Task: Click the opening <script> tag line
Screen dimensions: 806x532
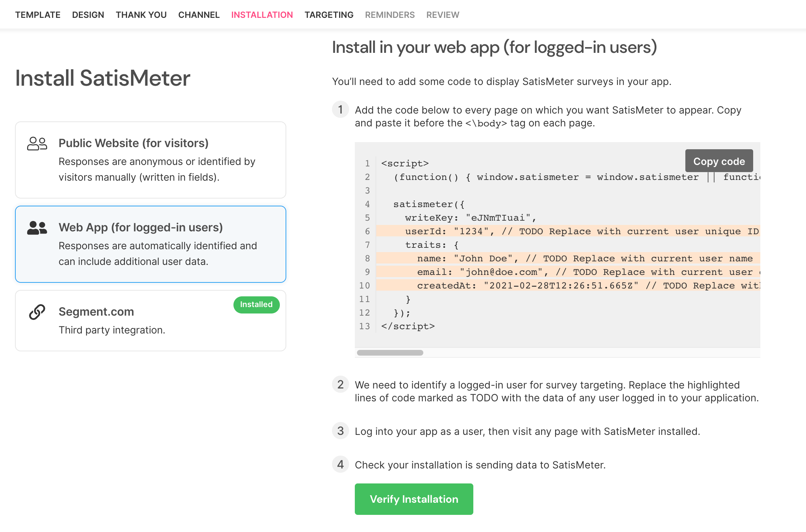Action: (405, 164)
